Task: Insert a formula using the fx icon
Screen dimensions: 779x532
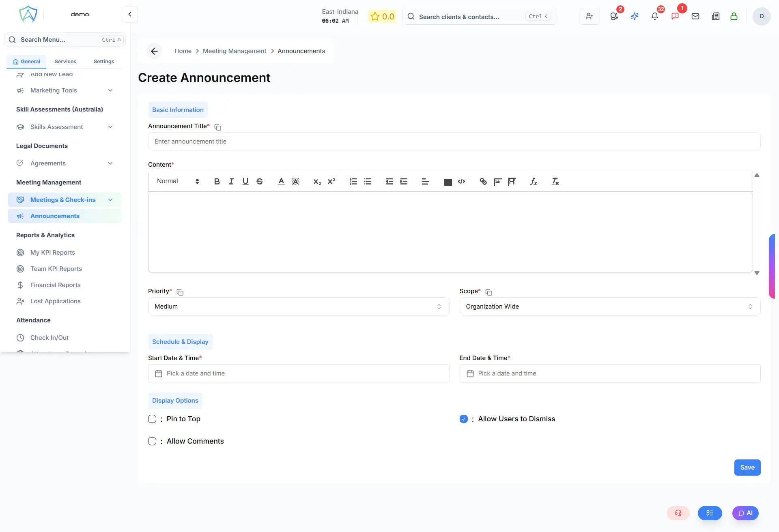Action: click(534, 181)
